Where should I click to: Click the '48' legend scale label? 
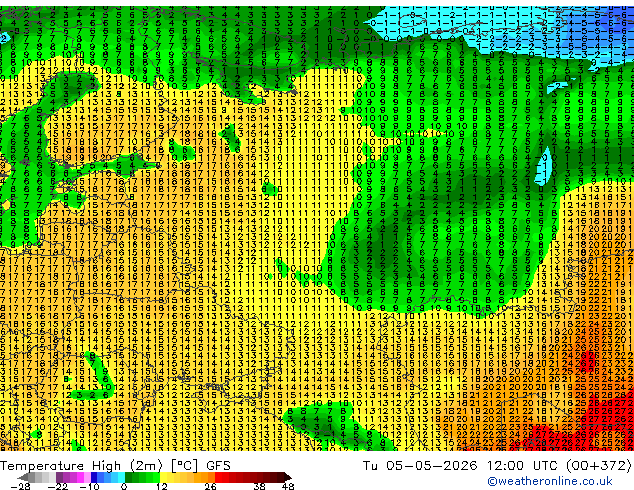(x=288, y=486)
